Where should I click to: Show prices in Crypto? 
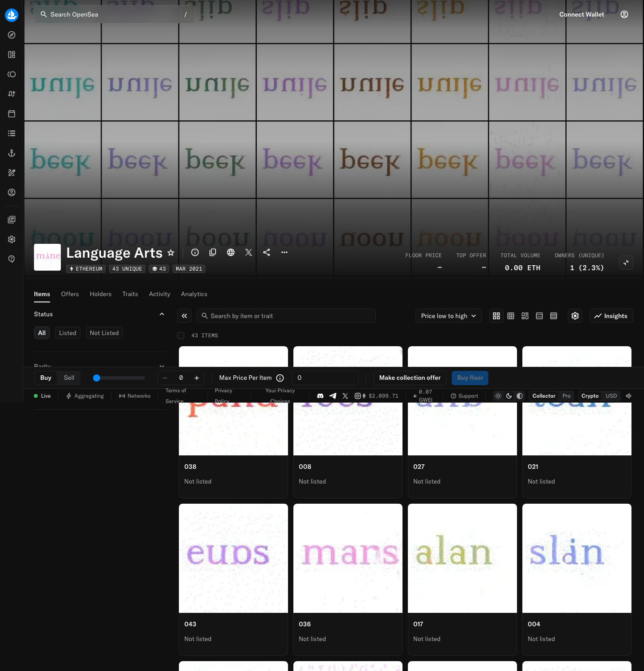point(590,396)
